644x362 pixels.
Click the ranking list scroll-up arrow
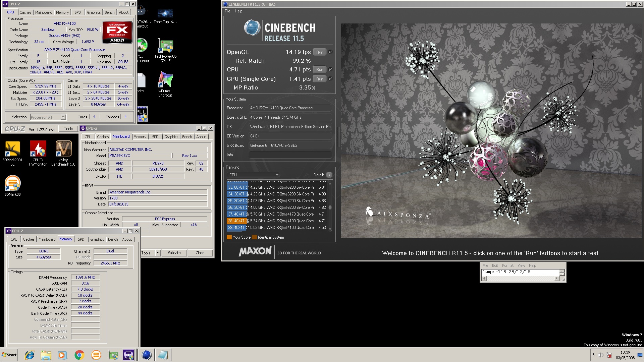[x=330, y=184]
